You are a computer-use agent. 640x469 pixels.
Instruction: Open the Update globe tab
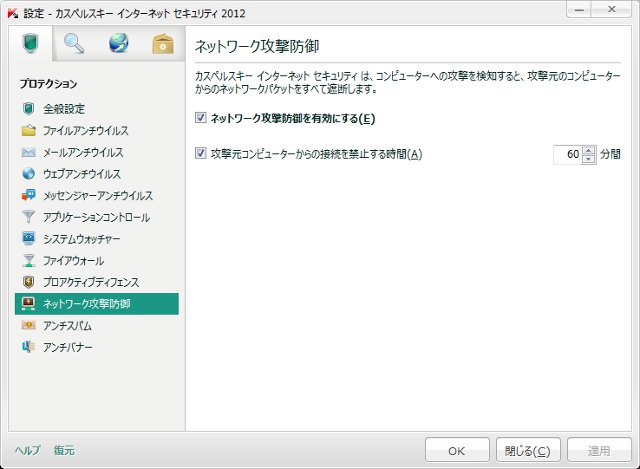point(119,44)
